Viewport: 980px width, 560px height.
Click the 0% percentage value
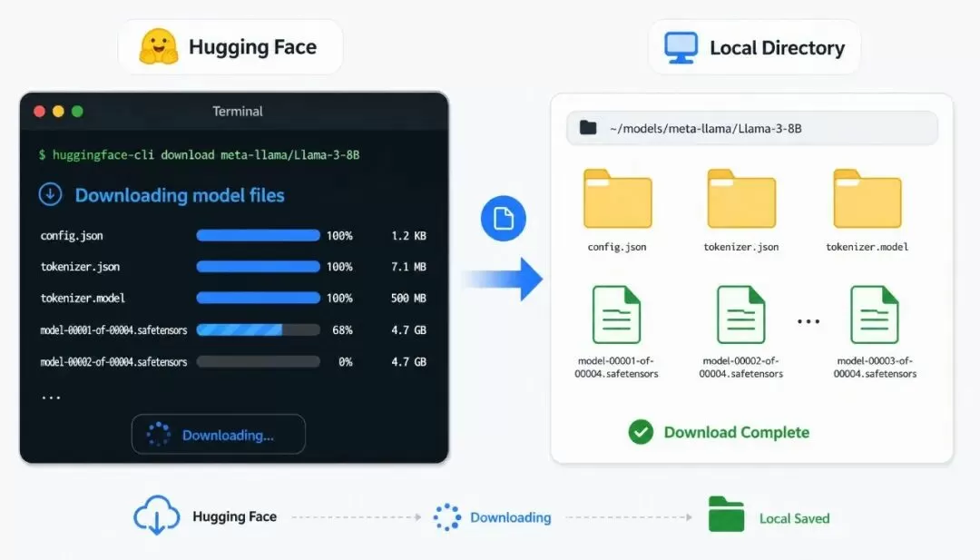pyautogui.click(x=346, y=362)
